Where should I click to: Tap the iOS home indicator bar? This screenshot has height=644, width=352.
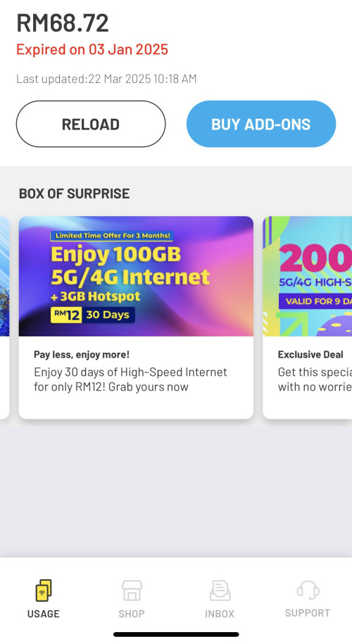176,635
